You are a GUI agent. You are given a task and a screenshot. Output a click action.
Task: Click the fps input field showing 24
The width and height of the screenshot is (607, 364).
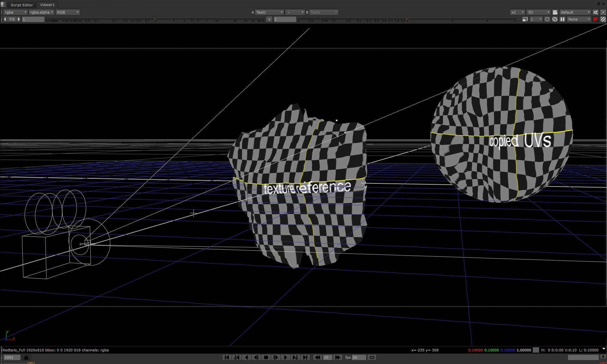pos(358,357)
